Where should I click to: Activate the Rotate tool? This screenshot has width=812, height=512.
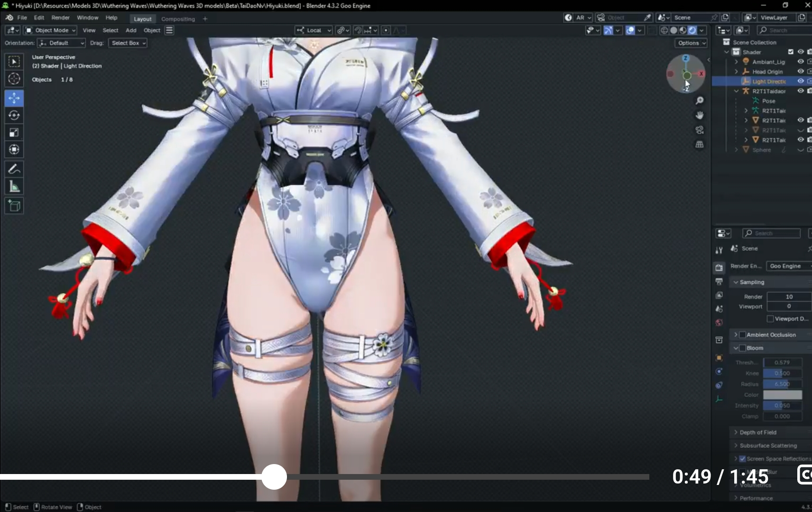pyautogui.click(x=14, y=115)
